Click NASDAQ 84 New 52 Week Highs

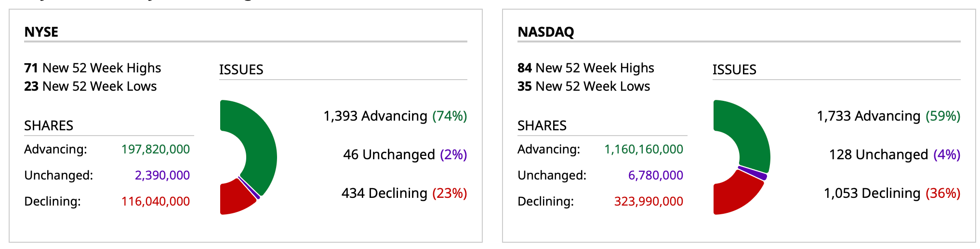pyautogui.click(x=586, y=68)
